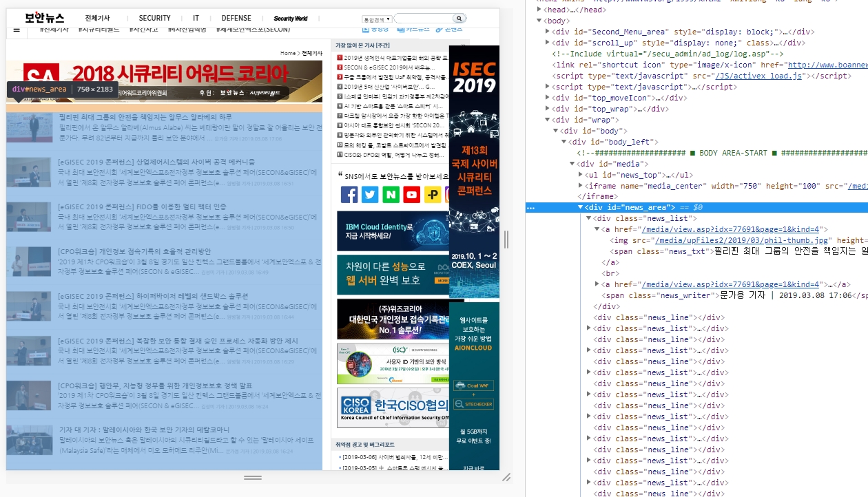The height and width of the screenshot is (497, 868).
Task: Open the 한국CISO협의회 banner
Action: coord(393,408)
